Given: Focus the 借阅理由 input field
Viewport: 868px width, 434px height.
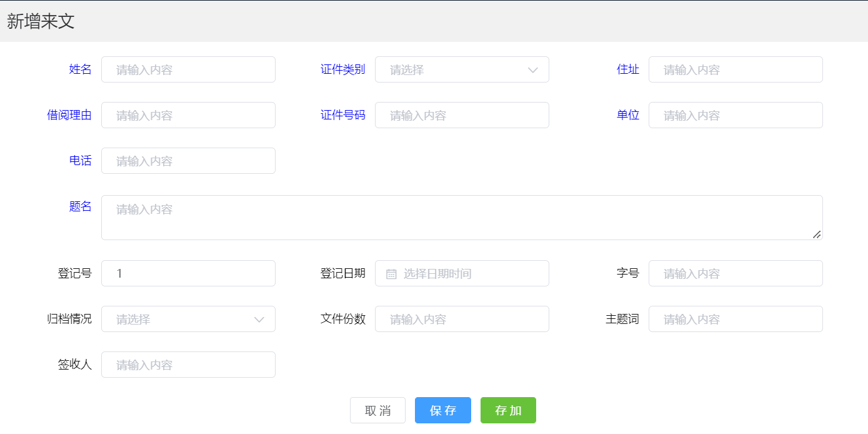Looking at the screenshot, I should click(x=188, y=115).
